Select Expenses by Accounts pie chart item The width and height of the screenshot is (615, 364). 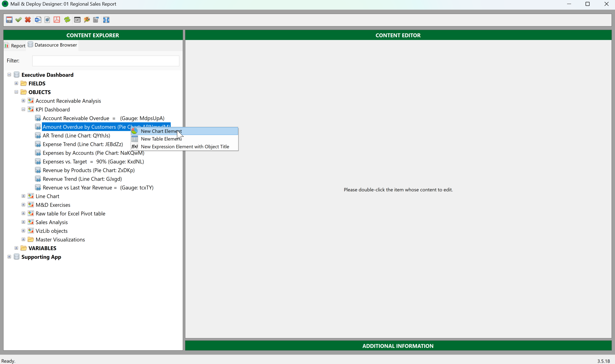(x=93, y=153)
